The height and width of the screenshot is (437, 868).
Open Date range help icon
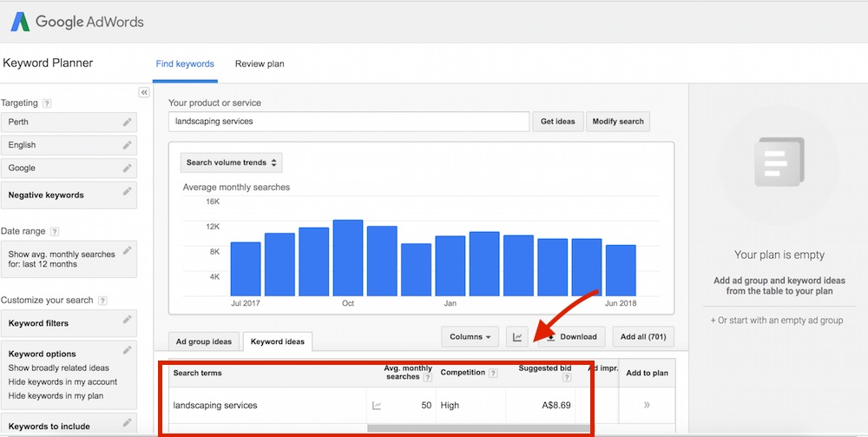point(54,232)
